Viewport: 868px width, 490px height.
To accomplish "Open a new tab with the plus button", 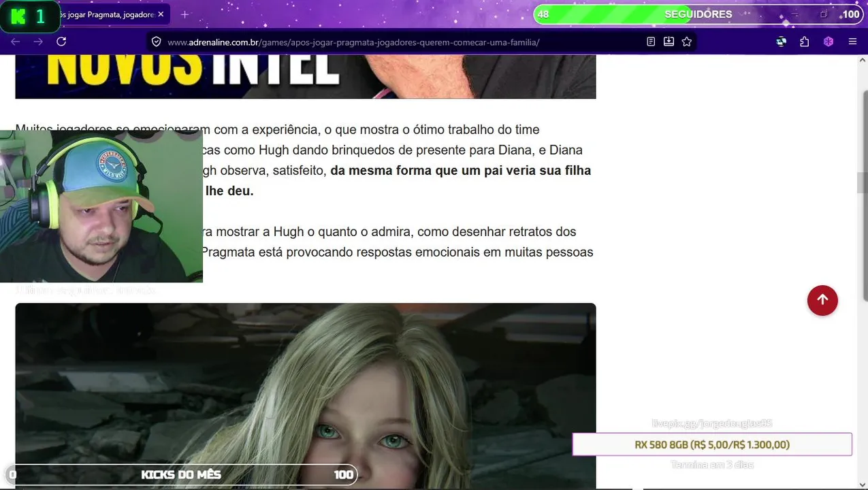I will pos(184,14).
